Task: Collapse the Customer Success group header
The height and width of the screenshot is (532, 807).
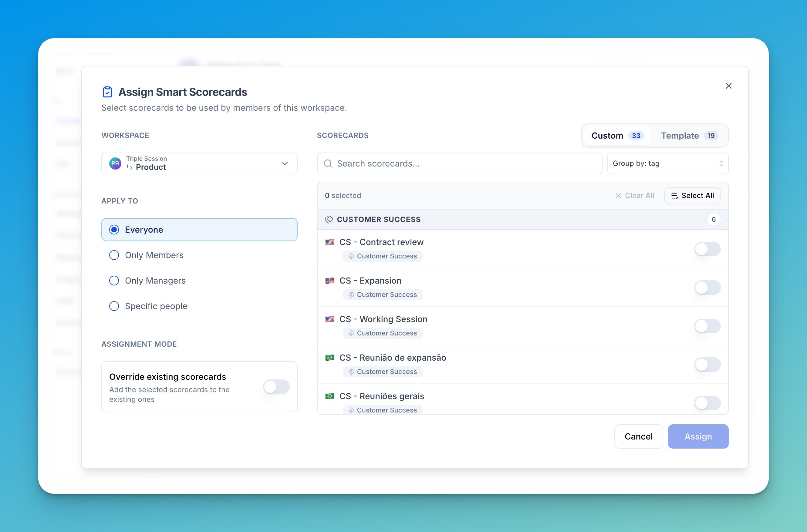Action: point(523,220)
